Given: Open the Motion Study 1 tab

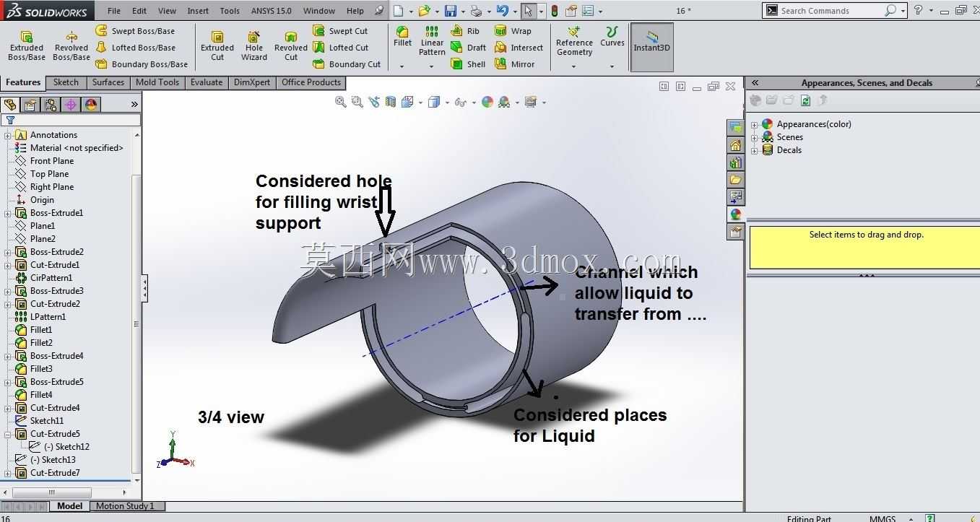Looking at the screenshot, I should click(x=125, y=506).
